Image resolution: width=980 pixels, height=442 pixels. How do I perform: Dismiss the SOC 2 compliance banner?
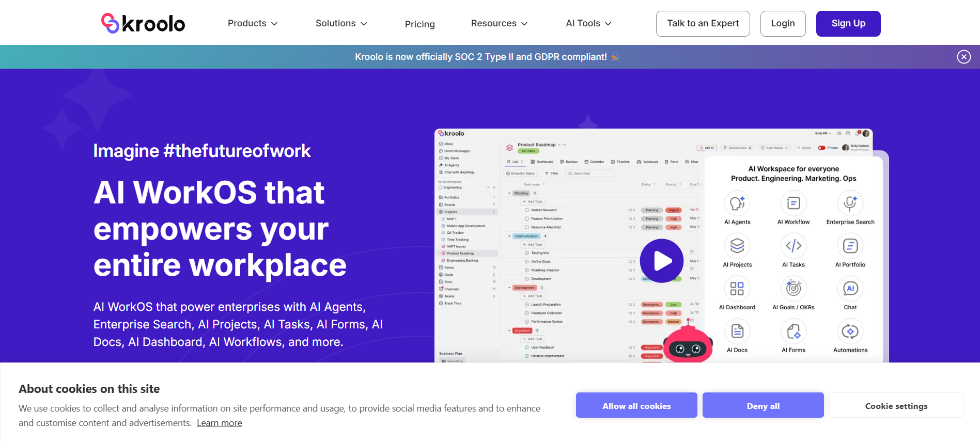(x=963, y=57)
